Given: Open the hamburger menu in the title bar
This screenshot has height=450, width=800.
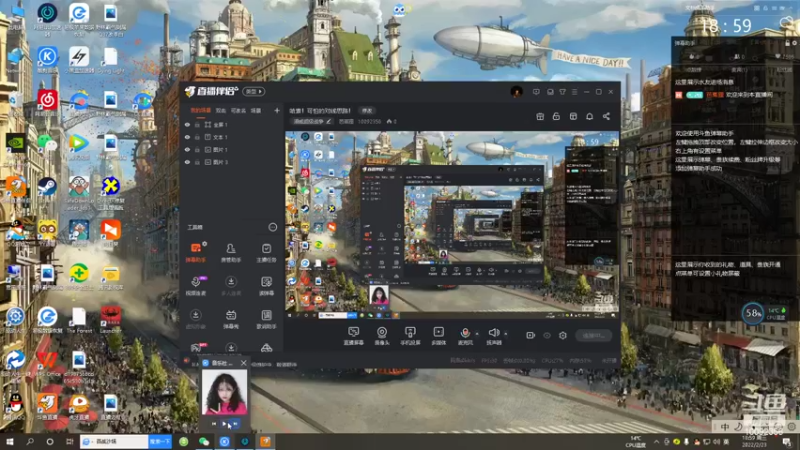Looking at the screenshot, I should pos(574,92).
